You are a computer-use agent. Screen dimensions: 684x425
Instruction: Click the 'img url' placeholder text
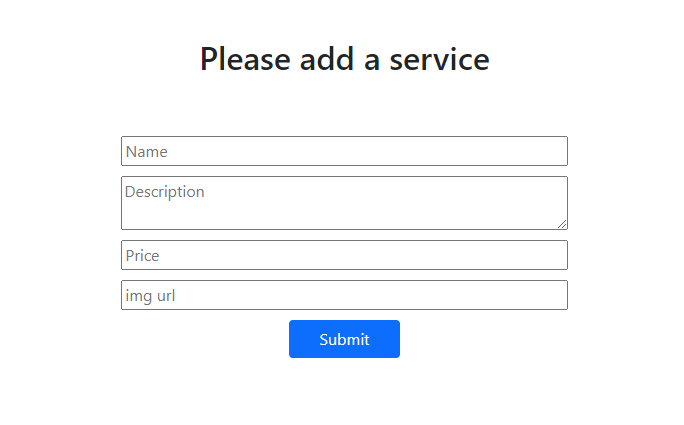[150, 296]
